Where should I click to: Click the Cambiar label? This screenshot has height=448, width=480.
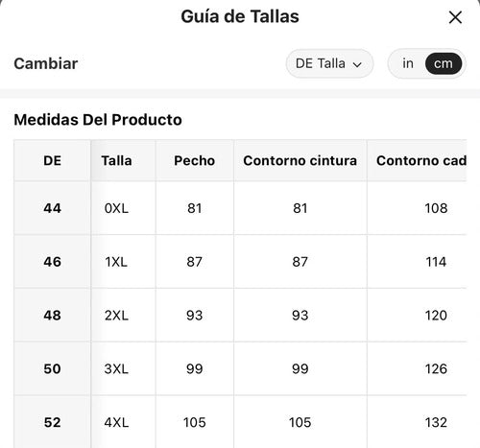[x=46, y=63]
